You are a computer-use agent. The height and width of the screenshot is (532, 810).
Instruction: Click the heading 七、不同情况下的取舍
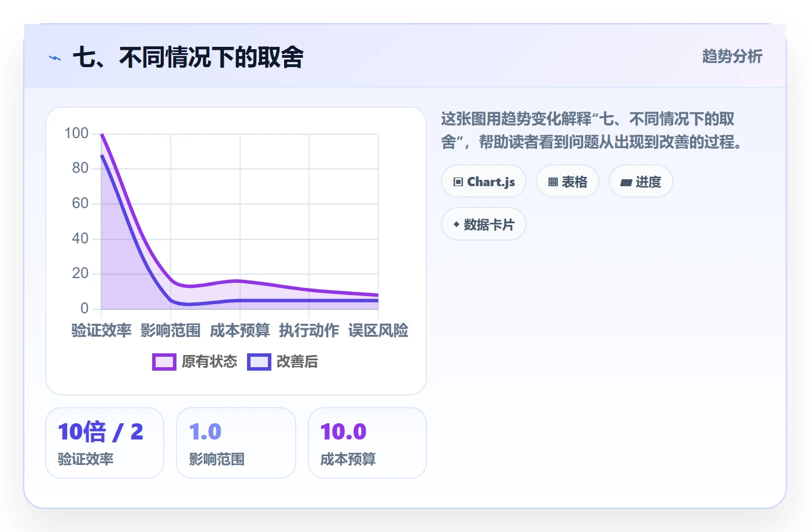coord(188,57)
